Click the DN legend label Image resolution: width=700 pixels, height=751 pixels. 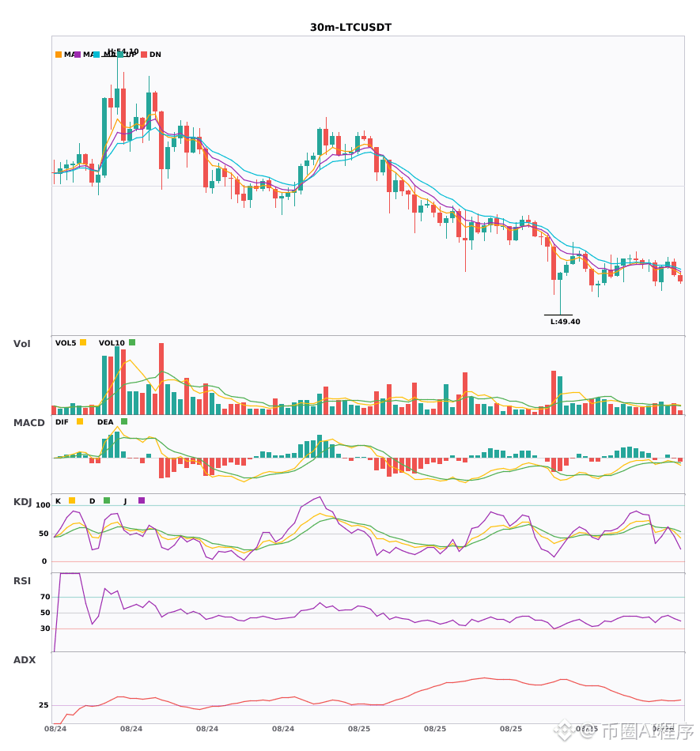tap(155, 55)
